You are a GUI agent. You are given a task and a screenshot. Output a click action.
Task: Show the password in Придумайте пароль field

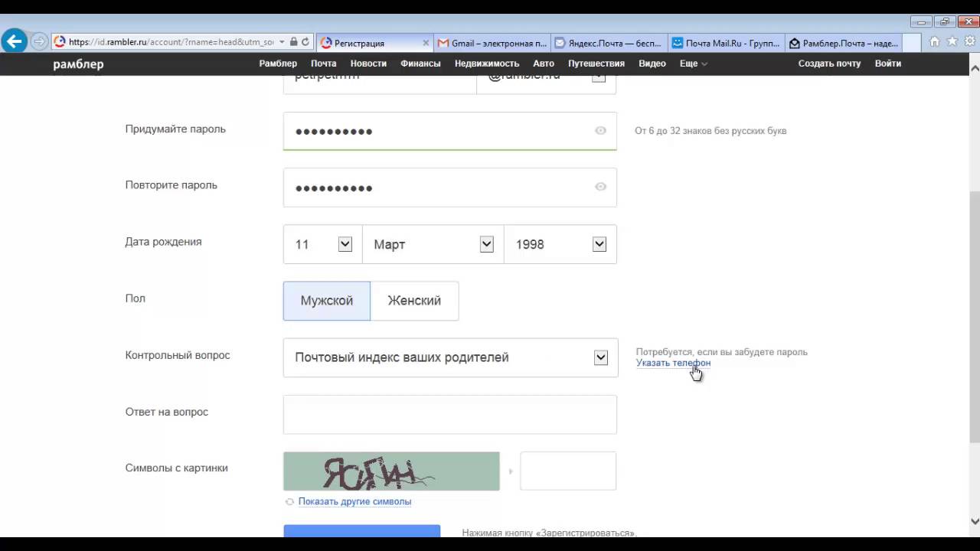coord(600,131)
